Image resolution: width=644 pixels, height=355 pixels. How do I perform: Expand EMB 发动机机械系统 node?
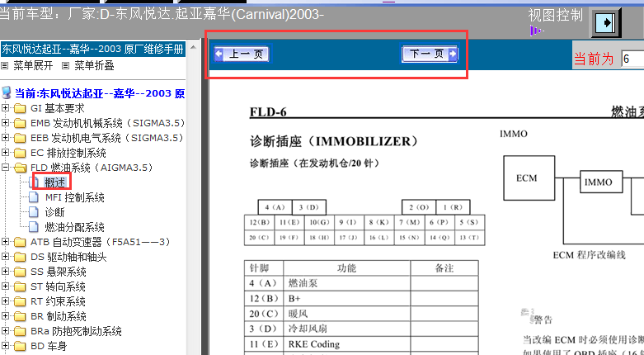click(x=5, y=123)
